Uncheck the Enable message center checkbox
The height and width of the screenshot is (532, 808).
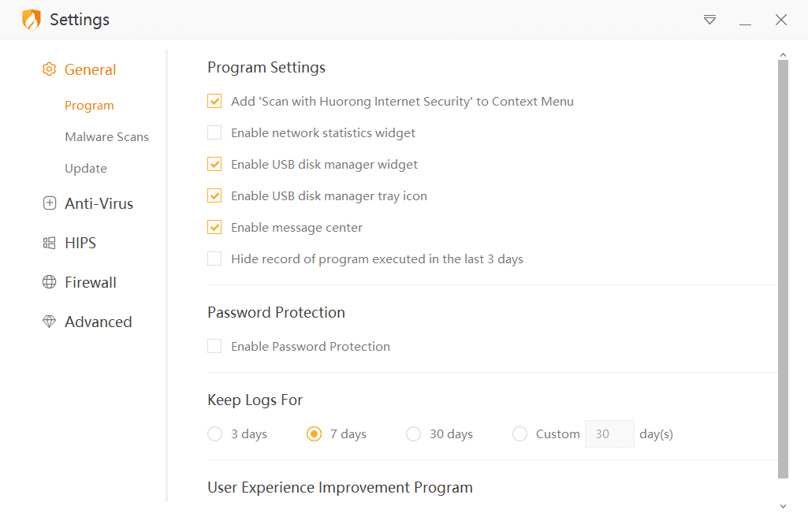(214, 227)
